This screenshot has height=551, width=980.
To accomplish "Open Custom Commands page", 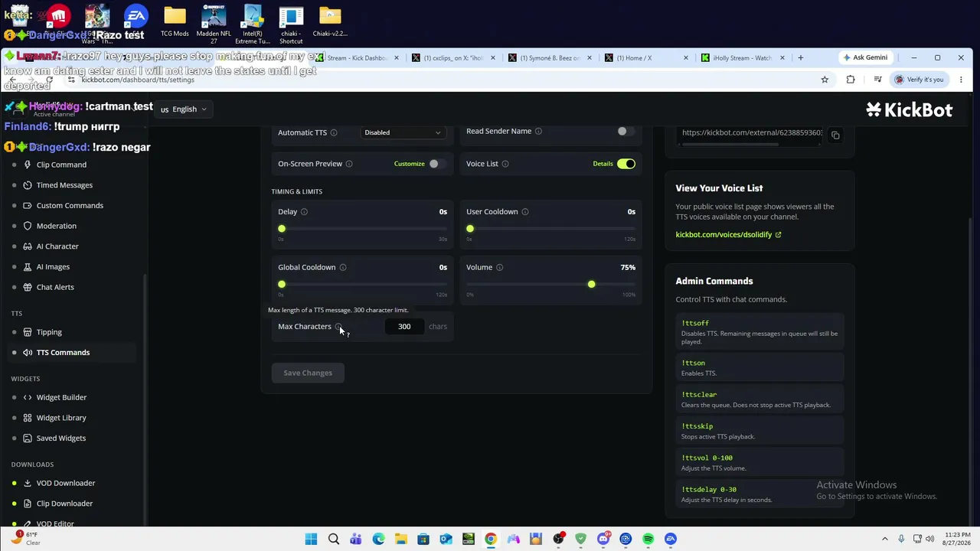I will tap(70, 206).
